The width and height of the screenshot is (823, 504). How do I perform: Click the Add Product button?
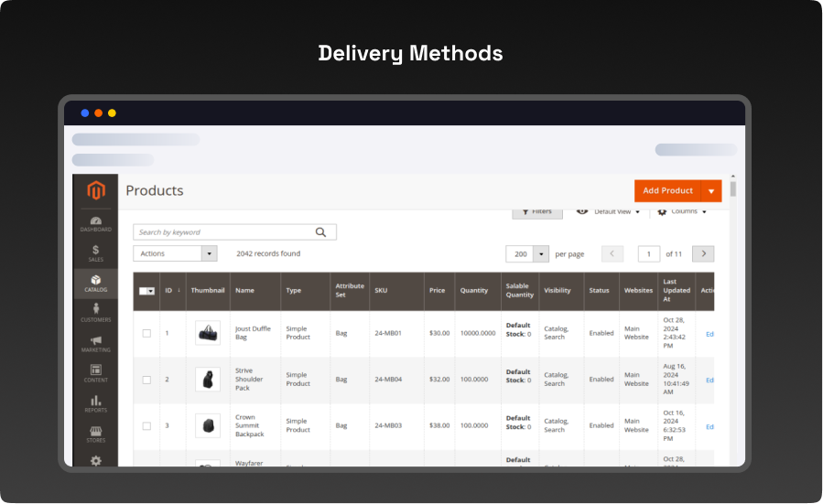coord(667,191)
